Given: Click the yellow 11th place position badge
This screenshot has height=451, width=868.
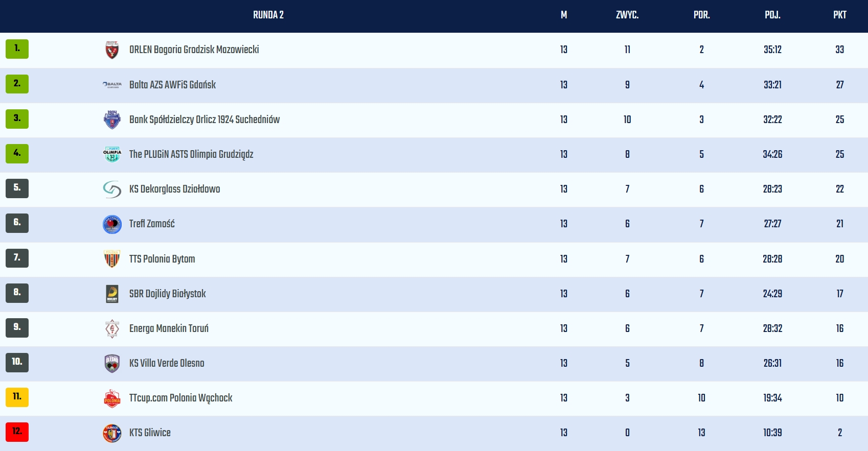Looking at the screenshot, I should click(x=17, y=397).
